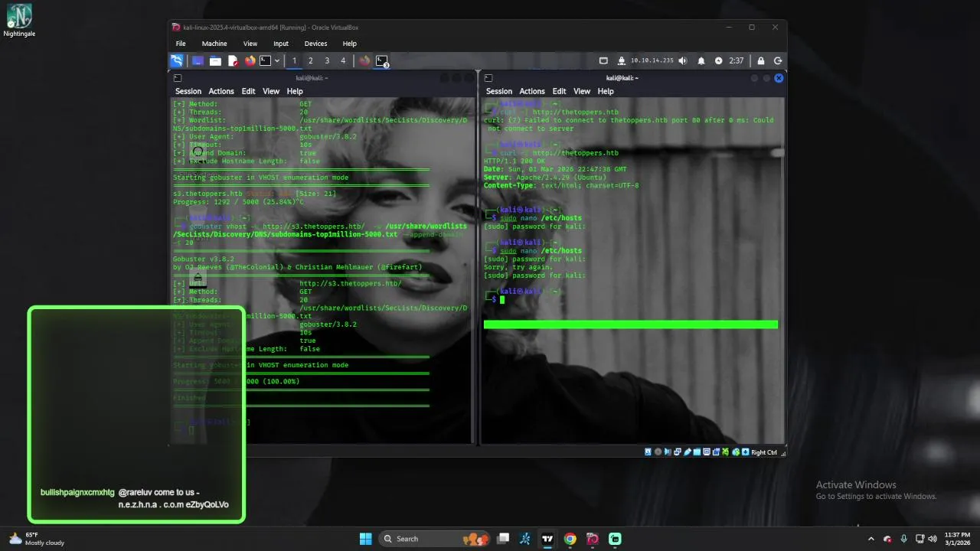This screenshot has width=980, height=551.
Task: Open the file manager icon in Kali panel
Action: 215,60
